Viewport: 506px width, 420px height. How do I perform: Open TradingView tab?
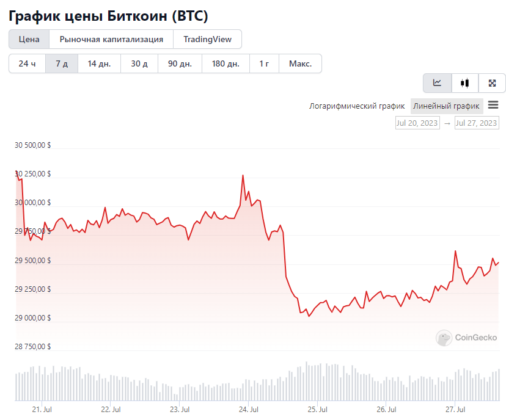coord(208,39)
